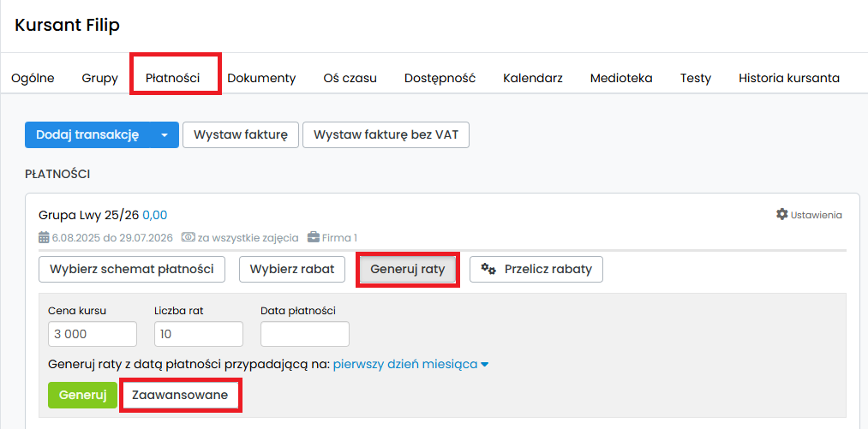Image resolution: width=868 pixels, height=429 pixels.
Task: Click the gears icon in Przelicz rabaty
Action: click(488, 269)
